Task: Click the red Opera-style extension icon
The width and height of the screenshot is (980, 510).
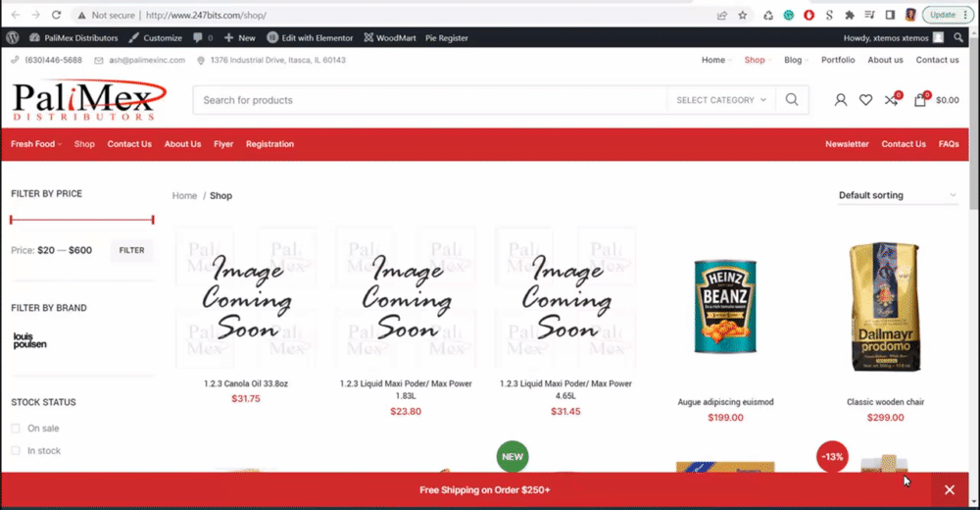Action: pos(808,15)
